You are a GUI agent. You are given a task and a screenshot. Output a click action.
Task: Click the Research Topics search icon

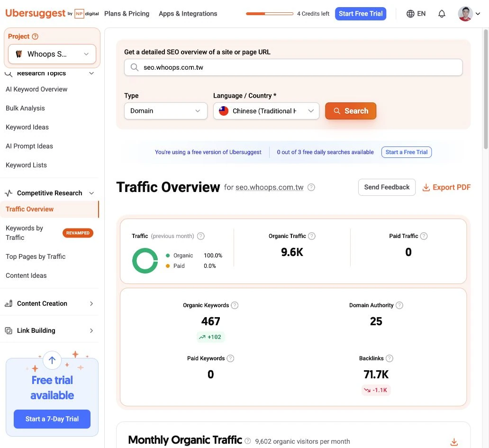point(9,73)
